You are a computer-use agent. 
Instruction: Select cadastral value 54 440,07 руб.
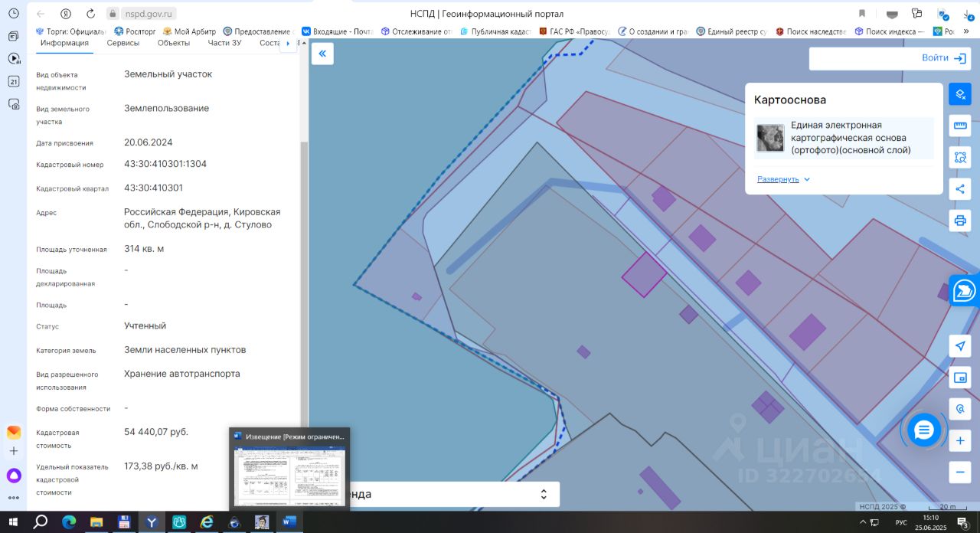click(x=156, y=432)
